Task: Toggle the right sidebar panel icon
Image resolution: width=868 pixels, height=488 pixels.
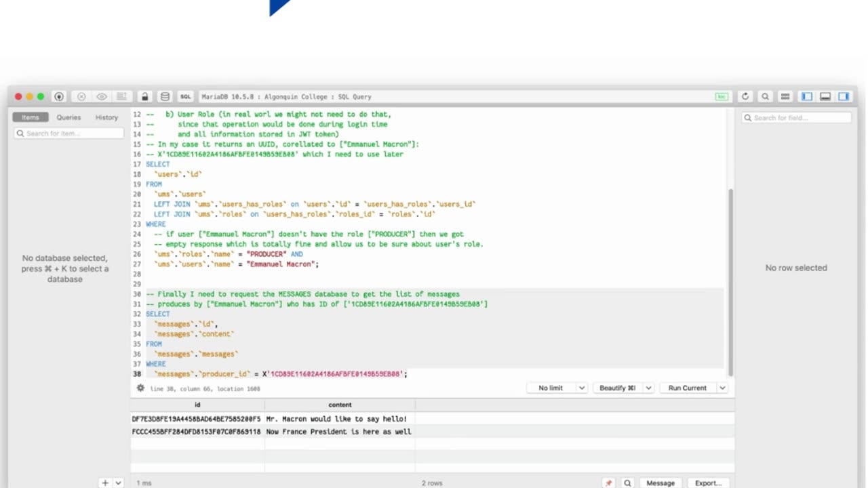Action: (x=844, y=96)
